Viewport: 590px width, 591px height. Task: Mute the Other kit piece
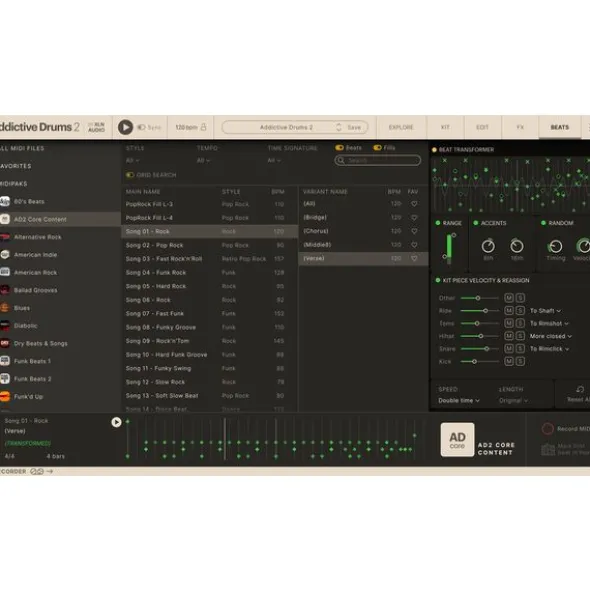[509, 298]
